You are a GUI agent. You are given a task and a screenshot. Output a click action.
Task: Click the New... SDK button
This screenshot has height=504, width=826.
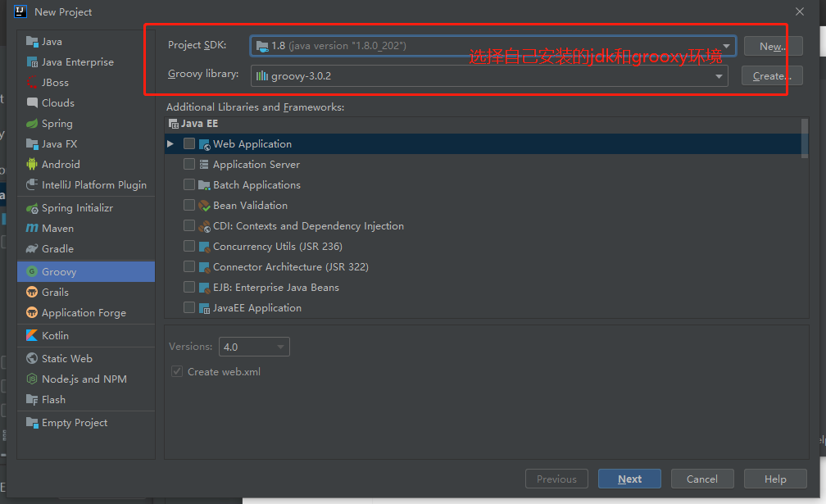coord(773,47)
